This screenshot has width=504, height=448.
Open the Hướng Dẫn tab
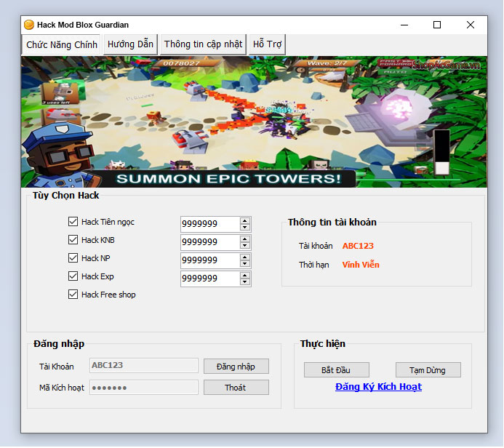130,44
